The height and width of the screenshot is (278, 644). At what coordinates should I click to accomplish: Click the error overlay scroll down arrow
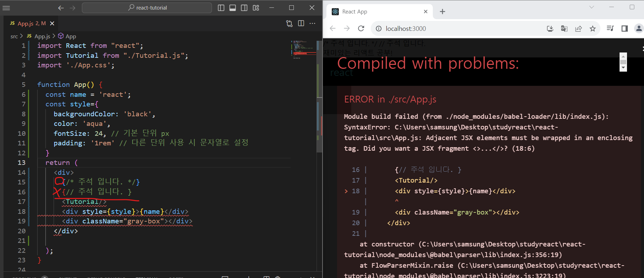(623, 68)
